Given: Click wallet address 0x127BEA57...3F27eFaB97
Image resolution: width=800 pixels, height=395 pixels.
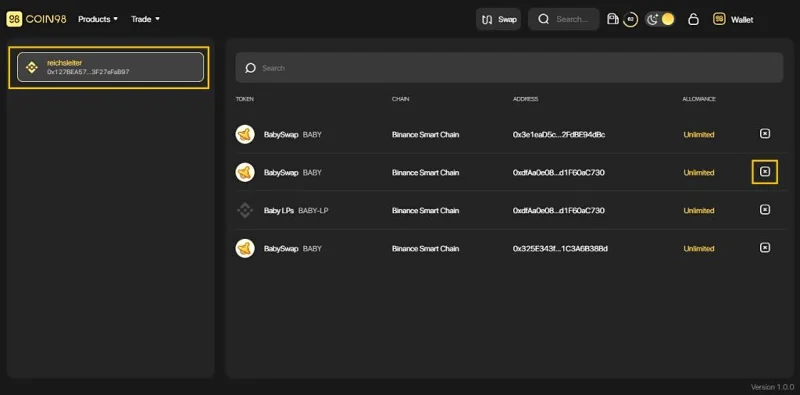Looking at the screenshot, I should point(88,72).
